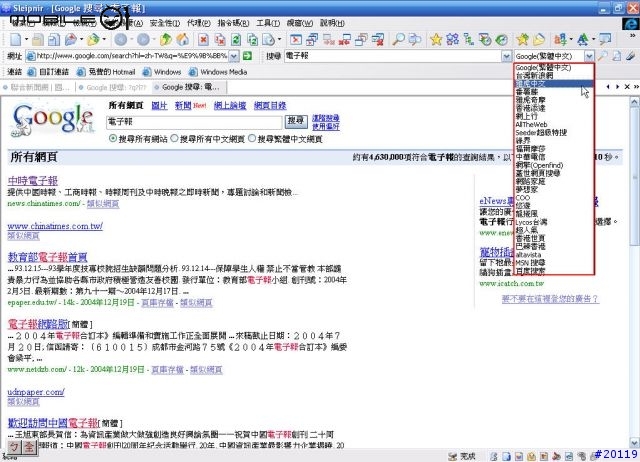Open the Windows Media links-bar shortcut
The height and width of the screenshot is (462, 640).
tap(218, 72)
